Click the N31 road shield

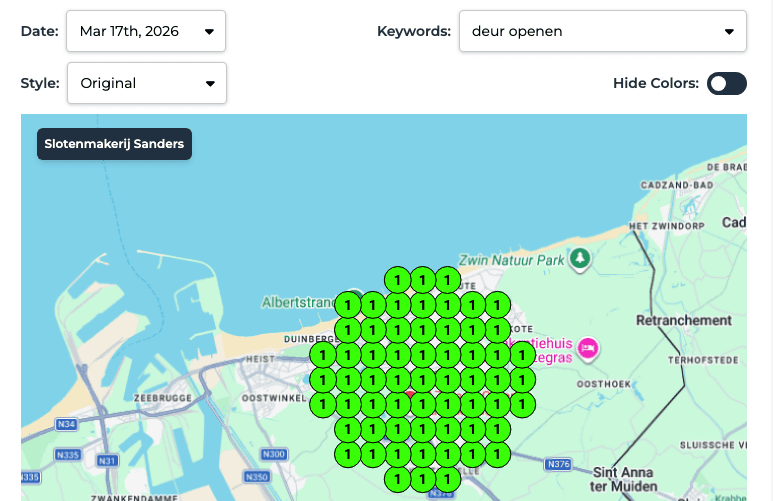[107, 461]
